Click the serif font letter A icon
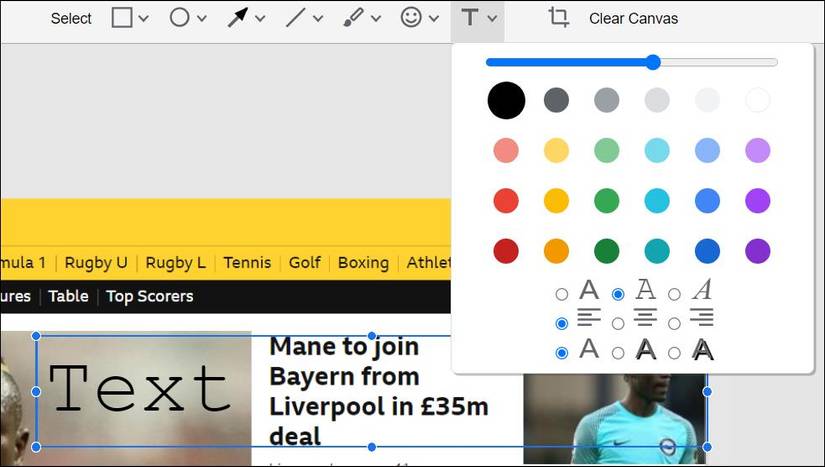The image size is (825, 467). click(x=646, y=289)
